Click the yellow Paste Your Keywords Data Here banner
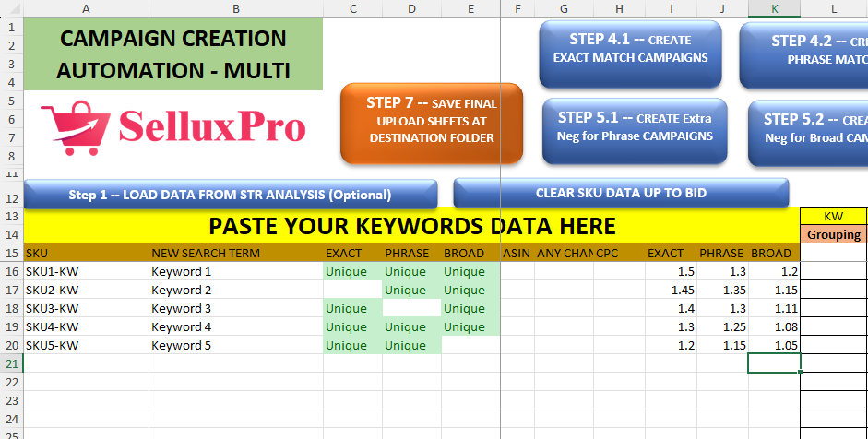Screen dimensions: 868x439 coord(411,226)
